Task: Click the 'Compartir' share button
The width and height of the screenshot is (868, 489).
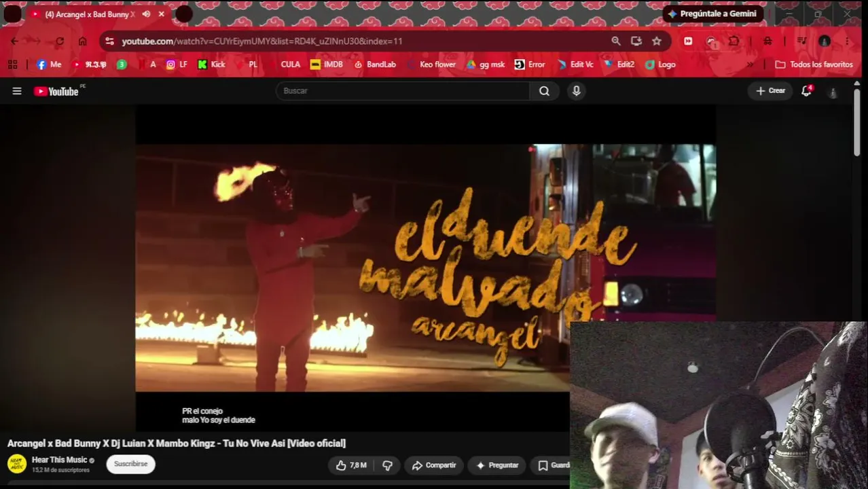Action: pyautogui.click(x=434, y=465)
